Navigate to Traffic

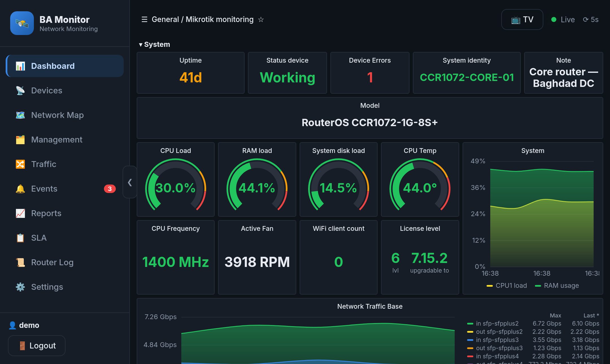65,164
